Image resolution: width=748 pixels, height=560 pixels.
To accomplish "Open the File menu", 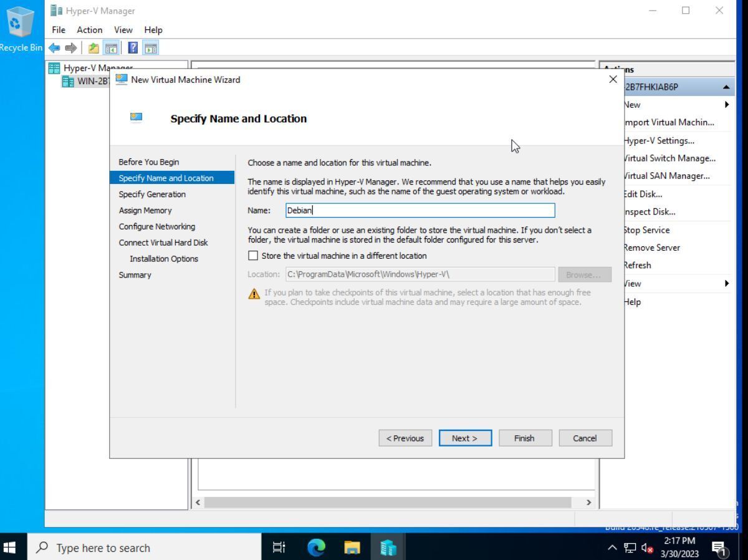I will (59, 30).
